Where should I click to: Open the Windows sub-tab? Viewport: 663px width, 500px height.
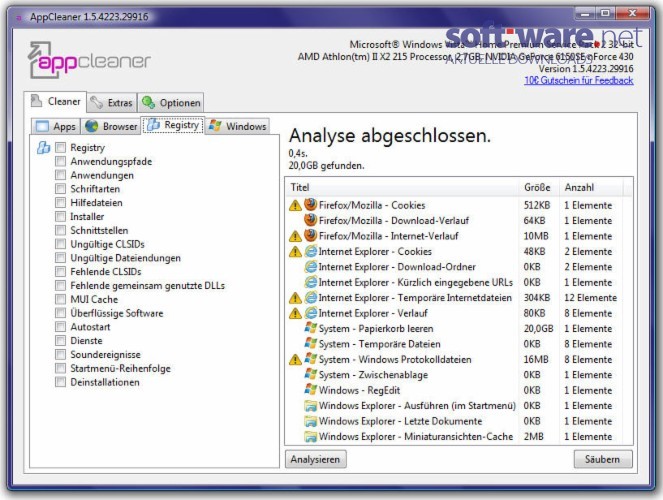[x=237, y=126]
